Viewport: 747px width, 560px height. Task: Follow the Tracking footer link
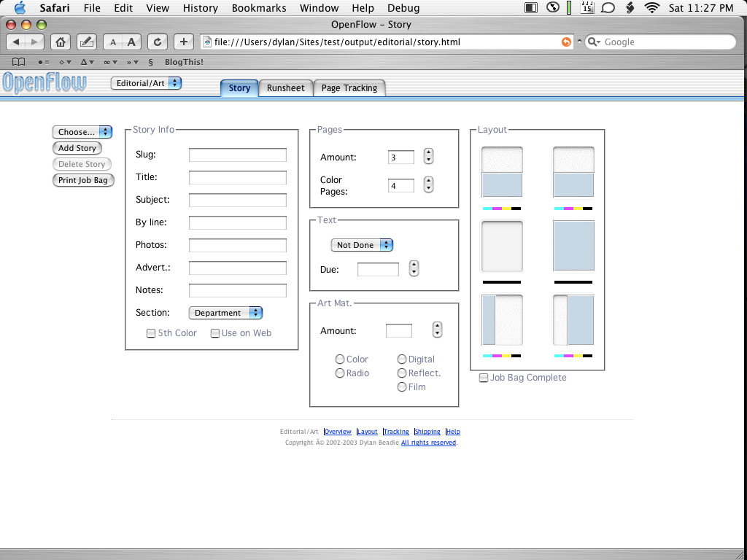pos(396,432)
